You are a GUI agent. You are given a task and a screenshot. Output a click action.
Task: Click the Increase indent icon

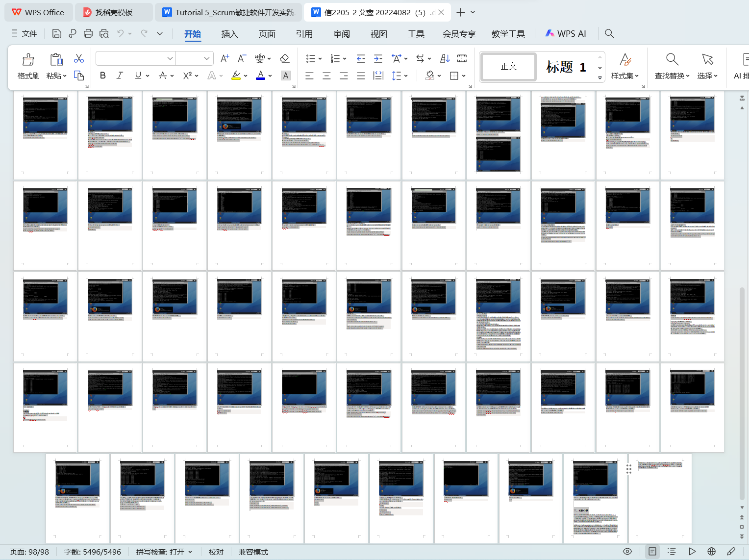click(x=378, y=59)
